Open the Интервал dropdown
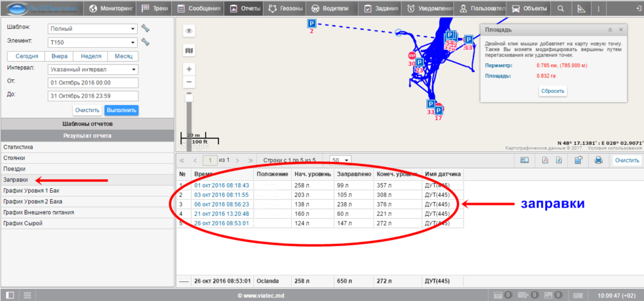 tap(92, 69)
